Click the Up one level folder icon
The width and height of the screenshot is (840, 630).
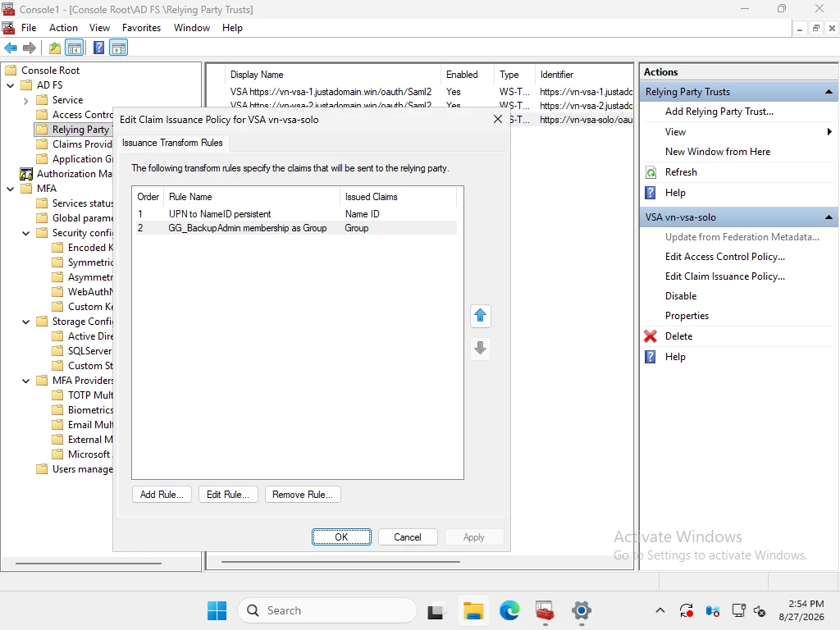(x=55, y=48)
